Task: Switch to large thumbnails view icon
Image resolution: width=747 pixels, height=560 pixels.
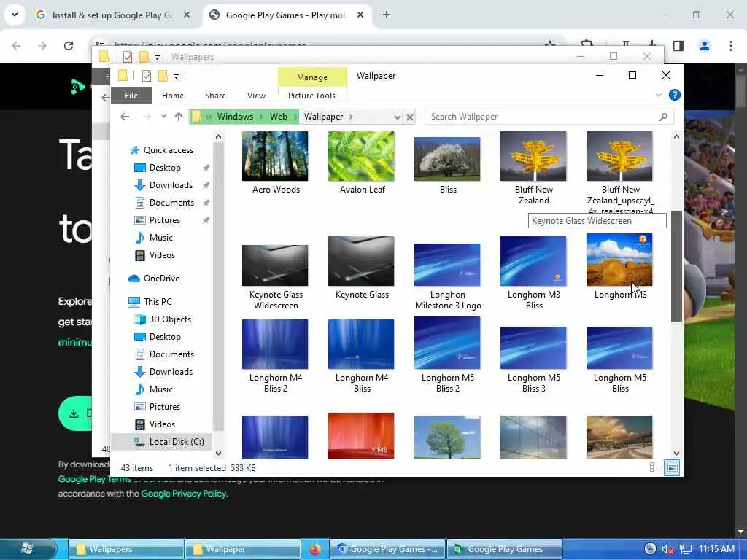Action: (672, 467)
